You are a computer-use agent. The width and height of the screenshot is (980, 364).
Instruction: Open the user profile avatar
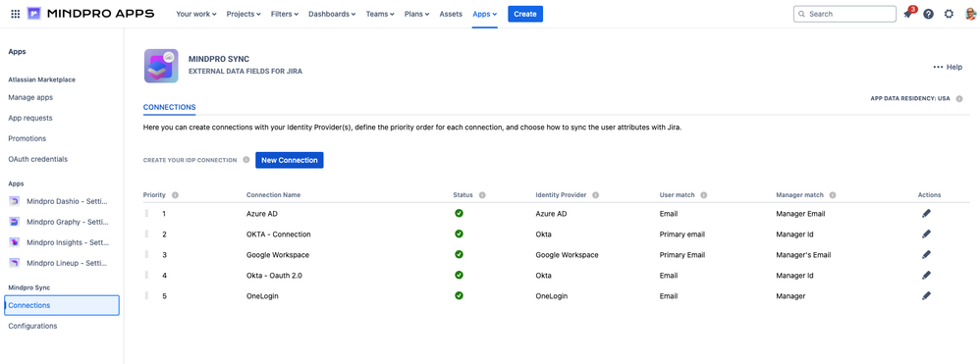pos(969,14)
